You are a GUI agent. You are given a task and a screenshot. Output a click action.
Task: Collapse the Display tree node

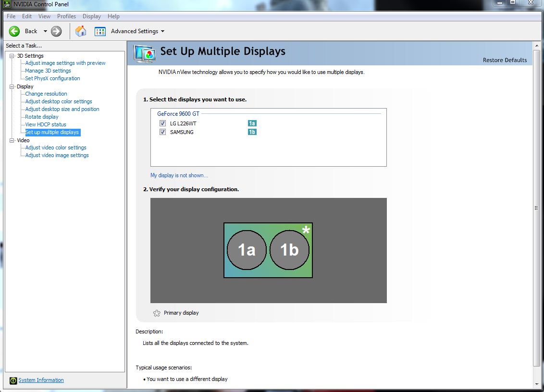coord(12,87)
